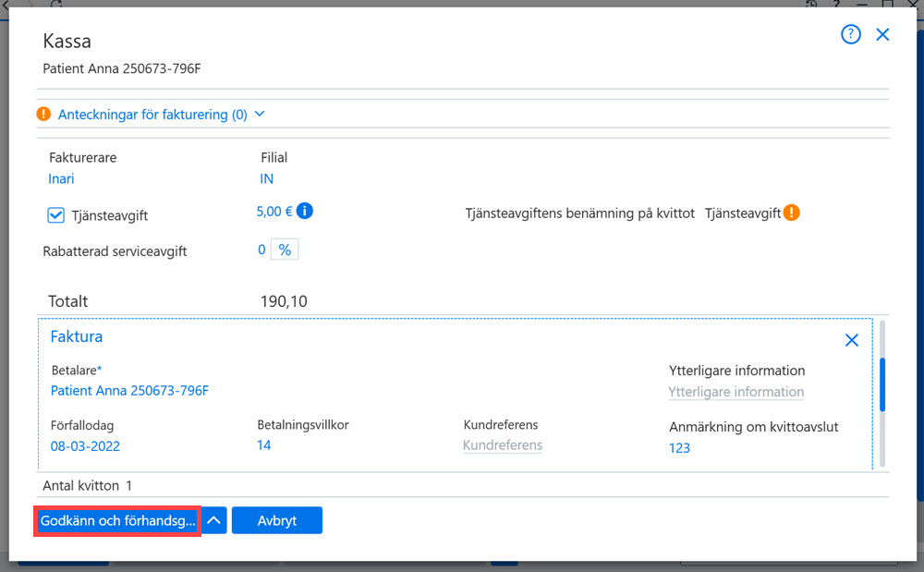The width and height of the screenshot is (924, 572).
Task: Close the Kassa dialog with X
Action: pos(882,34)
